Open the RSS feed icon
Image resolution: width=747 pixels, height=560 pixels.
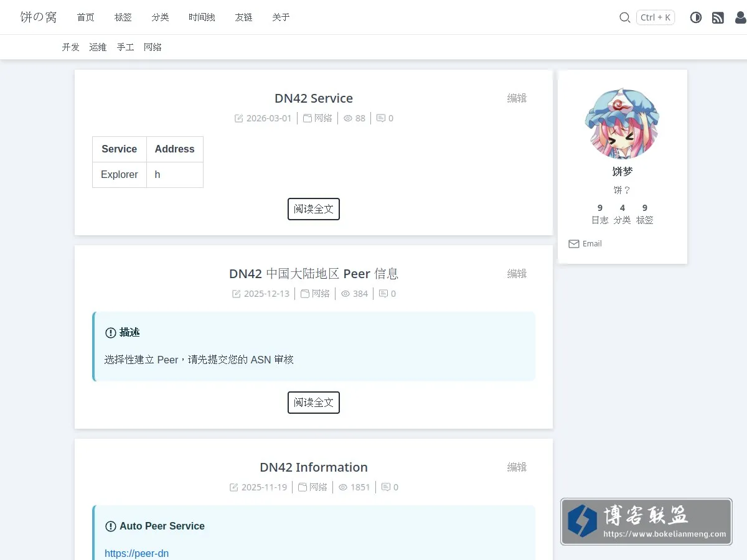718,17
